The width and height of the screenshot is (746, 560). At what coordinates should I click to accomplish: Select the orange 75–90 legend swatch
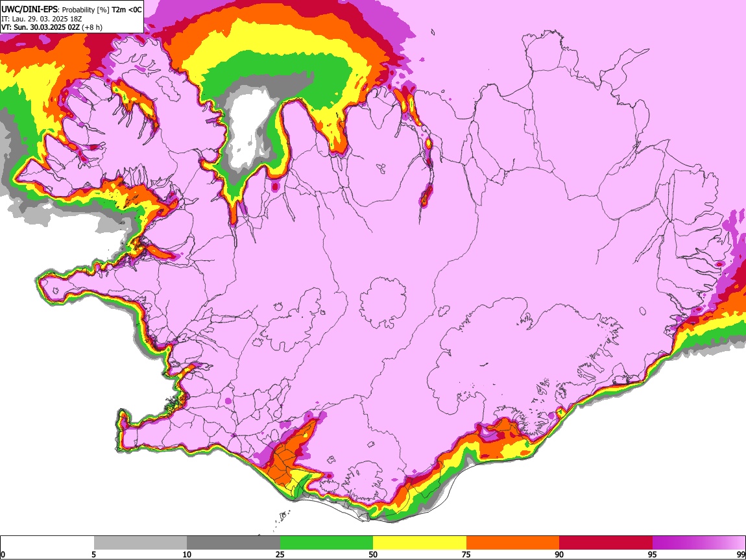pos(513,542)
